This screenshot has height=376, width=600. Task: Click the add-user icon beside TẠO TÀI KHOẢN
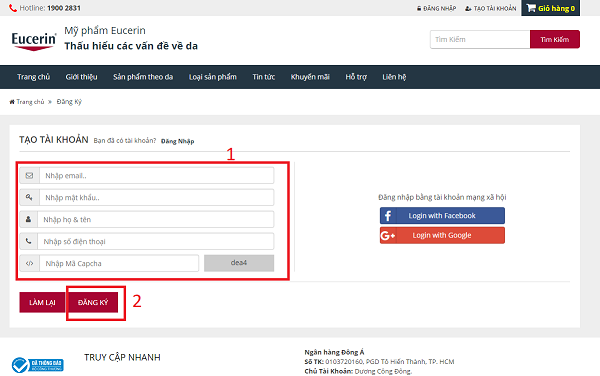[468, 8]
